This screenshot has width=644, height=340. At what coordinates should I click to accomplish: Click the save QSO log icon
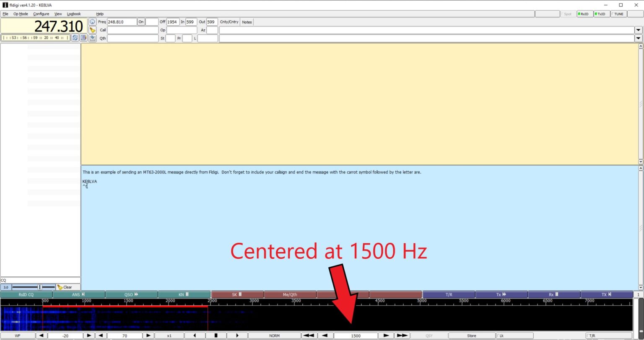click(x=93, y=38)
